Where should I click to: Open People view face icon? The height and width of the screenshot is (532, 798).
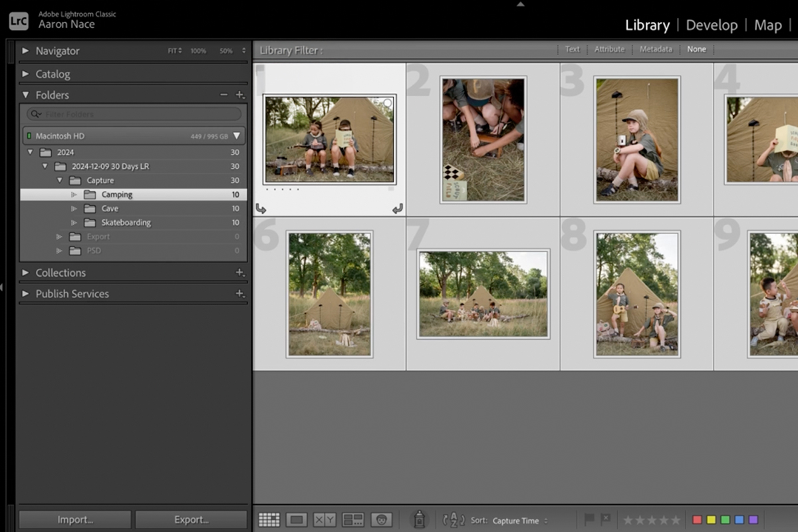pos(381,520)
